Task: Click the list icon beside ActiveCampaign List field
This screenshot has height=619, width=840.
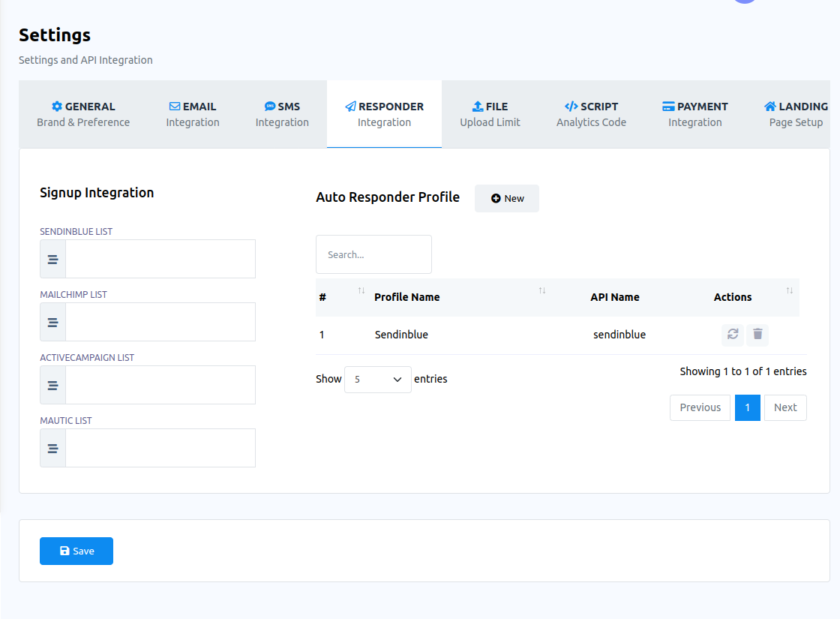Action: (53, 386)
